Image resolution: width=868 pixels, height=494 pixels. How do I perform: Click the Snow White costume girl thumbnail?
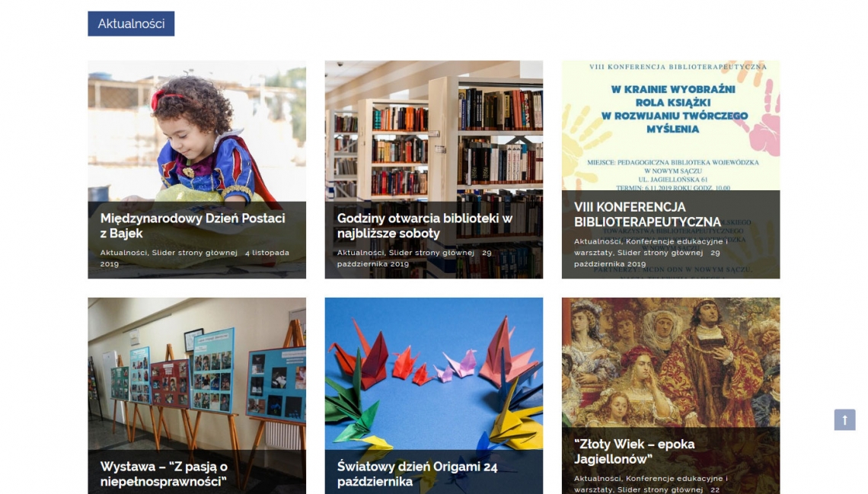tap(196, 131)
